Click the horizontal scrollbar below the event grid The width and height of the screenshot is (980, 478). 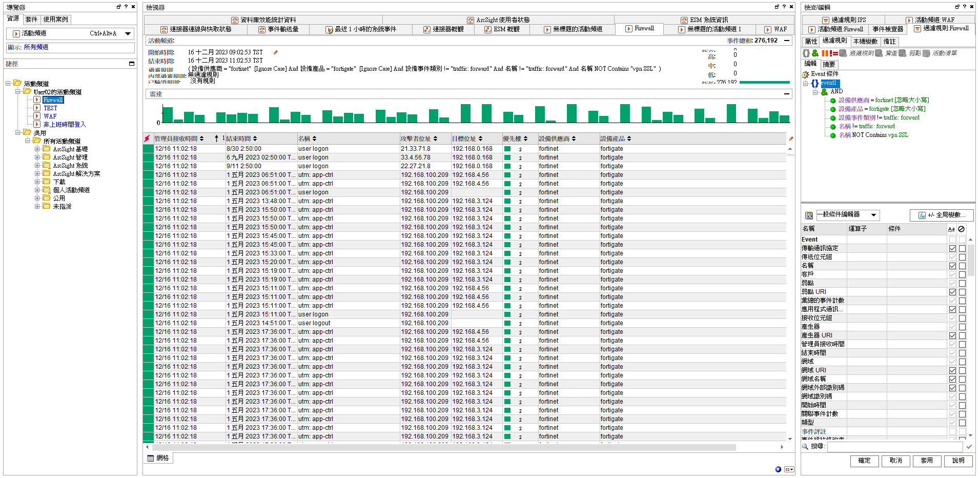click(444, 447)
